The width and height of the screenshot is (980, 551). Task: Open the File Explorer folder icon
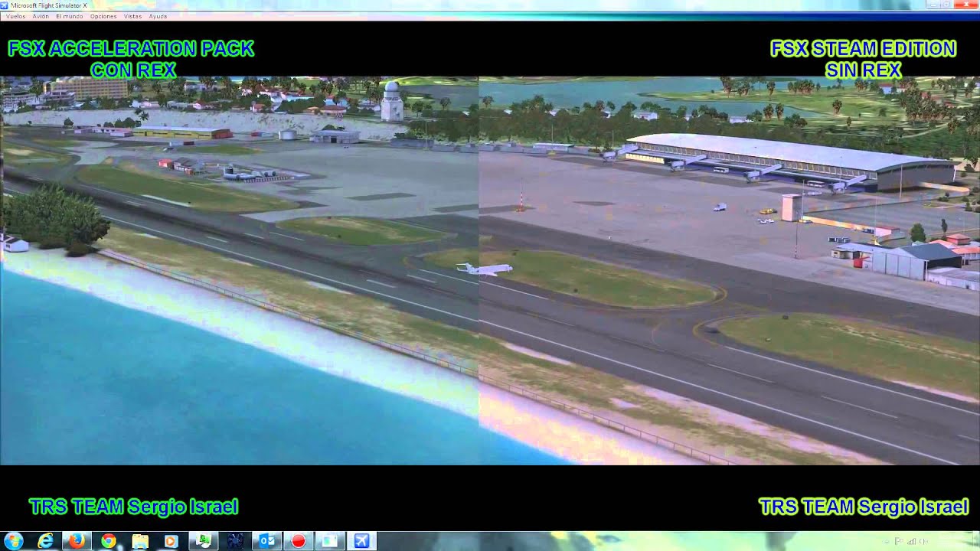coord(140,541)
